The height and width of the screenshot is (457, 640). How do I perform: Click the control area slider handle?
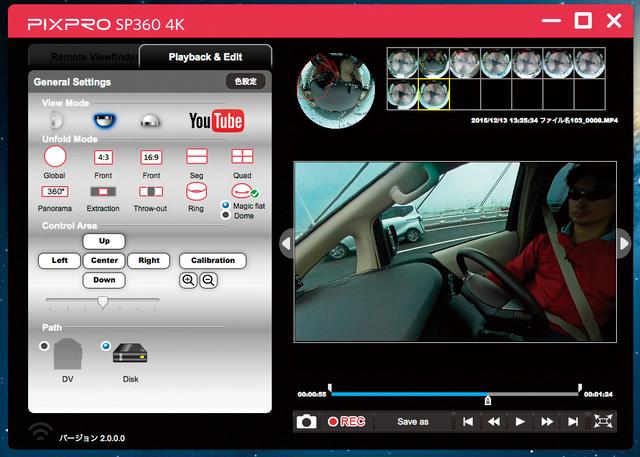pos(103,302)
